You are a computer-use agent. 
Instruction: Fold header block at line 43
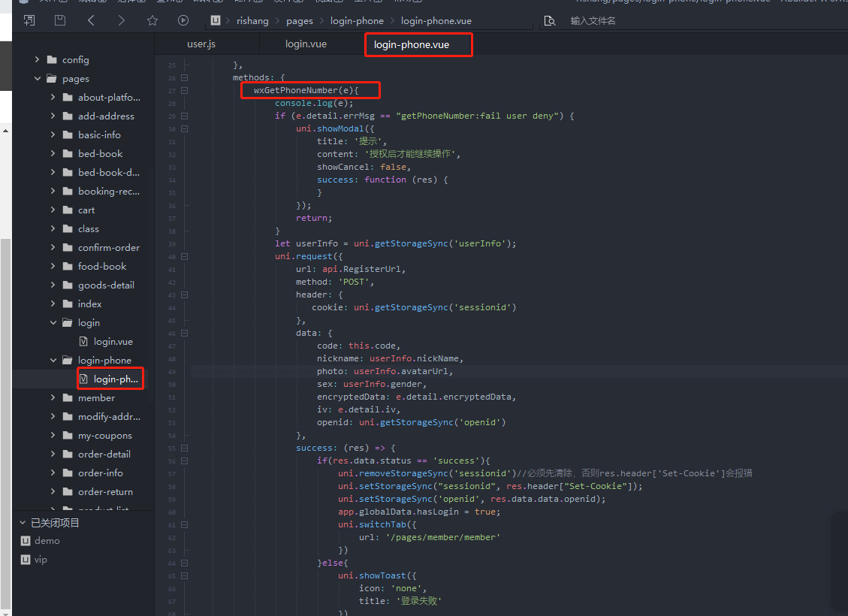185,294
